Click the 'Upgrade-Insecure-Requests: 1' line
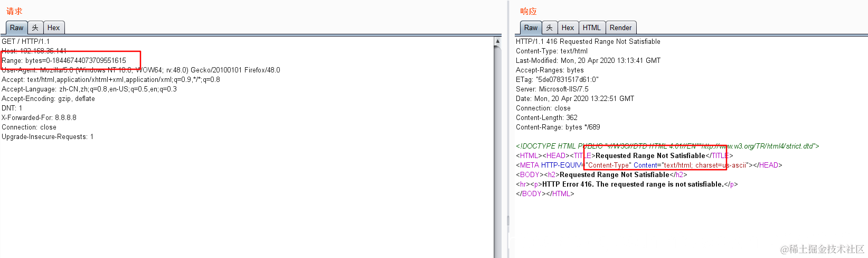Viewport: 868px width, 258px height. (48, 136)
